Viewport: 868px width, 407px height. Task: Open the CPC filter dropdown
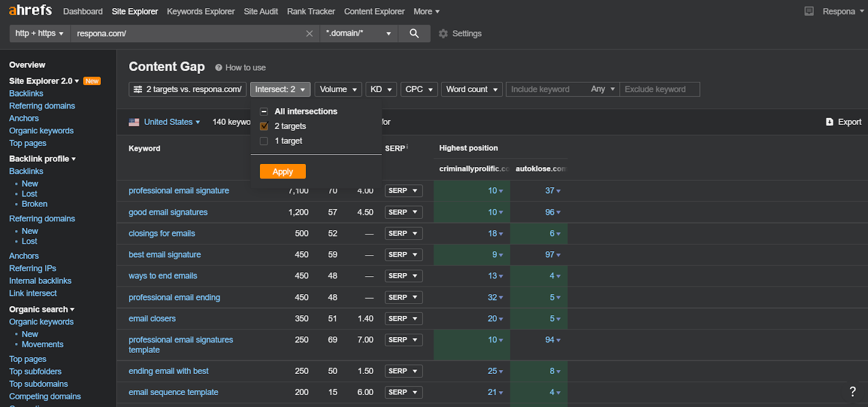click(419, 90)
